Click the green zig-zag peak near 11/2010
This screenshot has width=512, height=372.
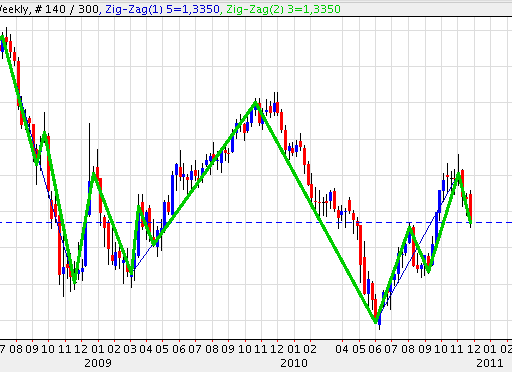point(459,173)
